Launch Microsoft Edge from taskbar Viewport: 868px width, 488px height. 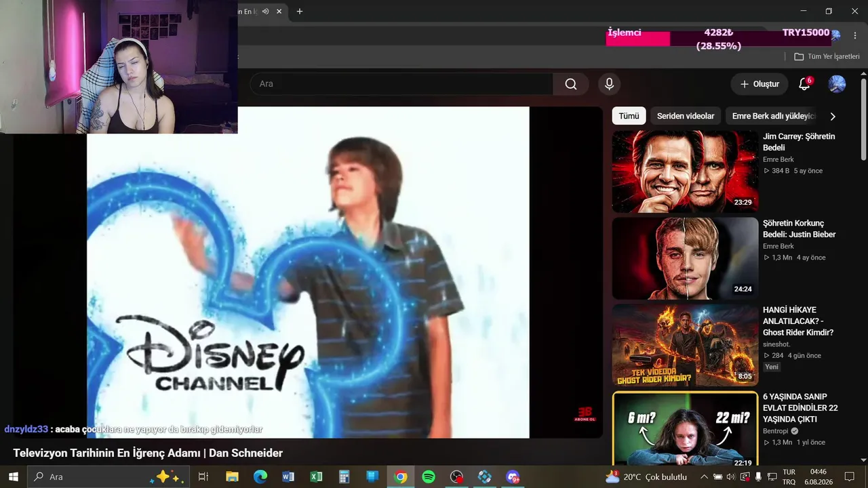click(x=260, y=476)
